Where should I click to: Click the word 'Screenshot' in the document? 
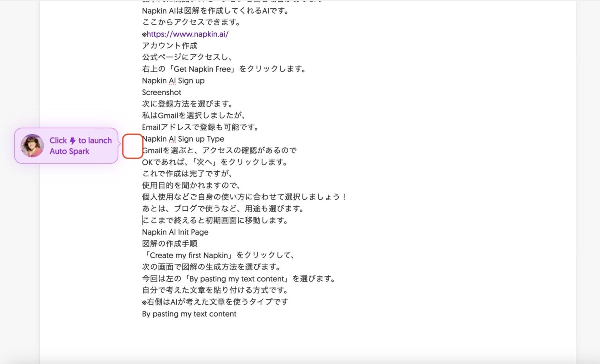pyautogui.click(x=161, y=92)
